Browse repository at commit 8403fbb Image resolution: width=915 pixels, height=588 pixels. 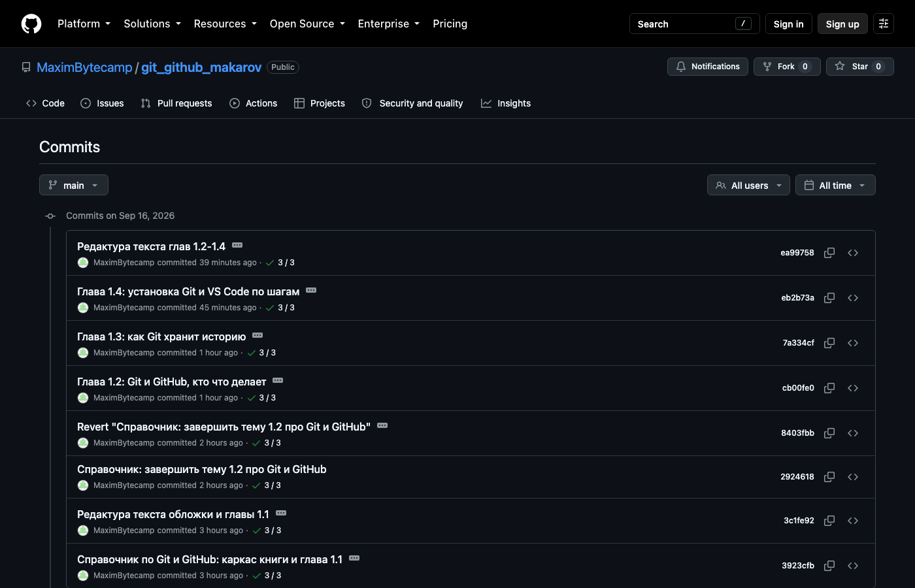pyautogui.click(x=853, y=433)
